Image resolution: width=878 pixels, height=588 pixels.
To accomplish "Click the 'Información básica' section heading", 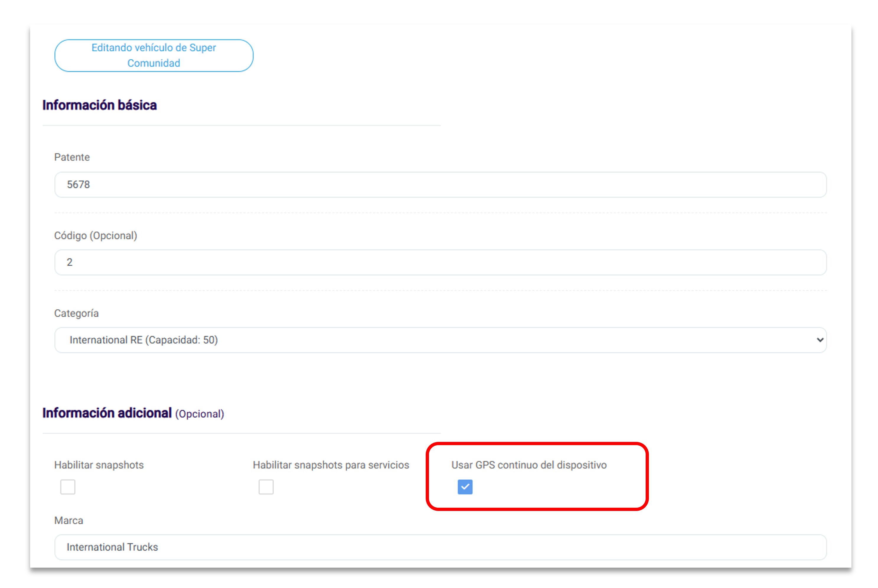I will (99, 105).
